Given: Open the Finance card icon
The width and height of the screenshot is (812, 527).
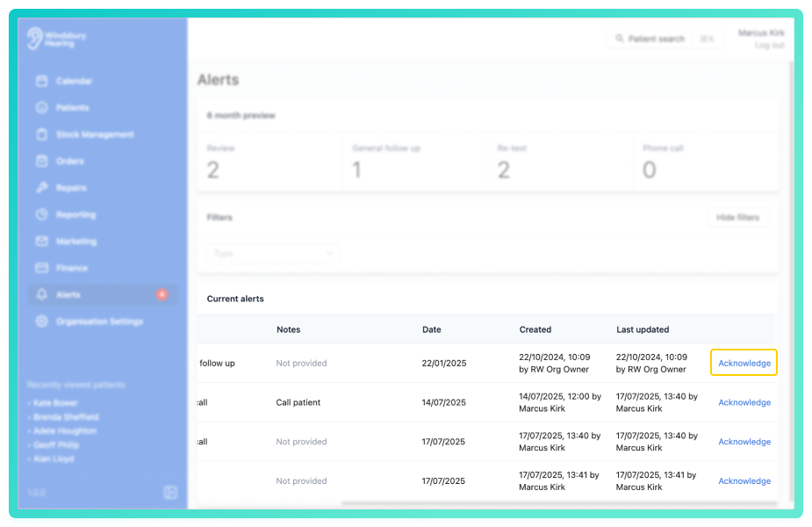Looking at the screenshot, I should pyautogui.click(x=42, y=268).
